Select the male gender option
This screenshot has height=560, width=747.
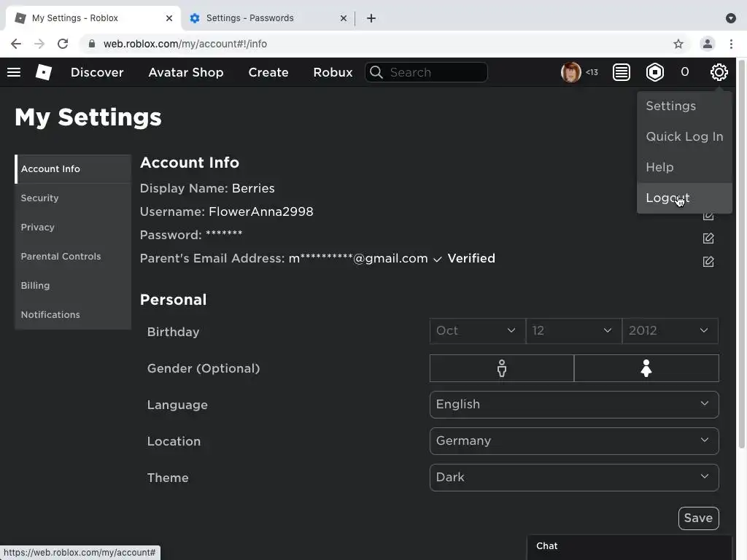(502, 368)
